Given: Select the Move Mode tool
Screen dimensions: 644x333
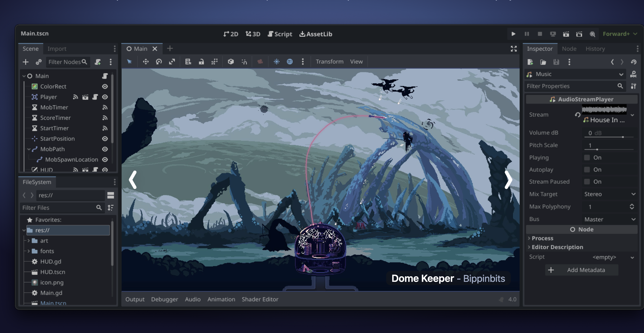Looking at the screenshot, I should coord(145,61).
